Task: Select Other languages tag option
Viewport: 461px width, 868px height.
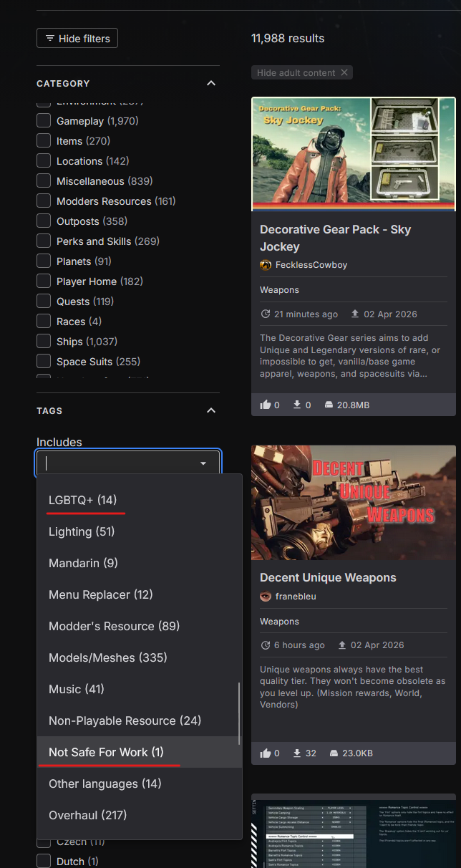Action: pos(140,783)
